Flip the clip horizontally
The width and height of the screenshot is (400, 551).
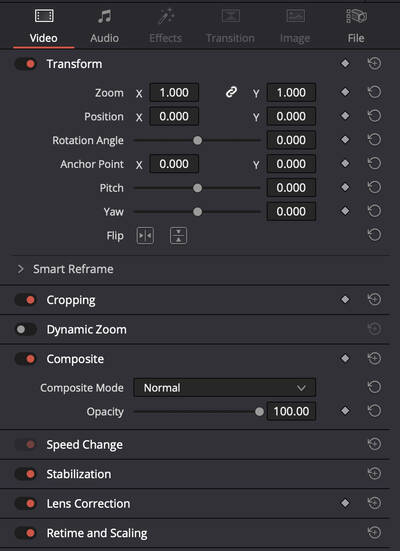click(x=145, y=235)
